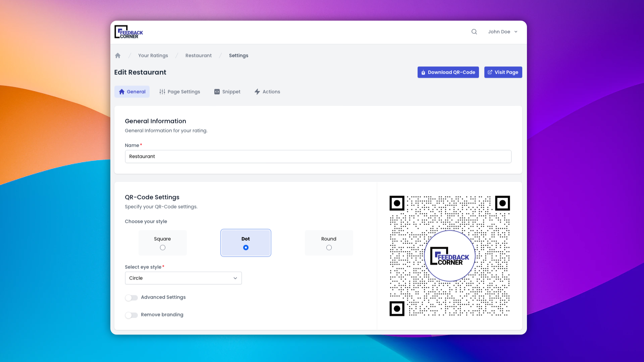Click the QR-Code Settings heading text
This screenshot has height=362, width=644.
click(x=152, y=197)
